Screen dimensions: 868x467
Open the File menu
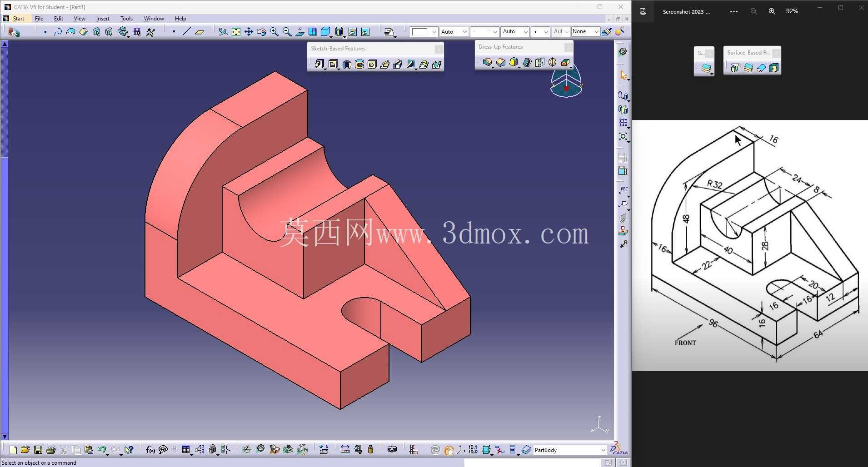39,19
